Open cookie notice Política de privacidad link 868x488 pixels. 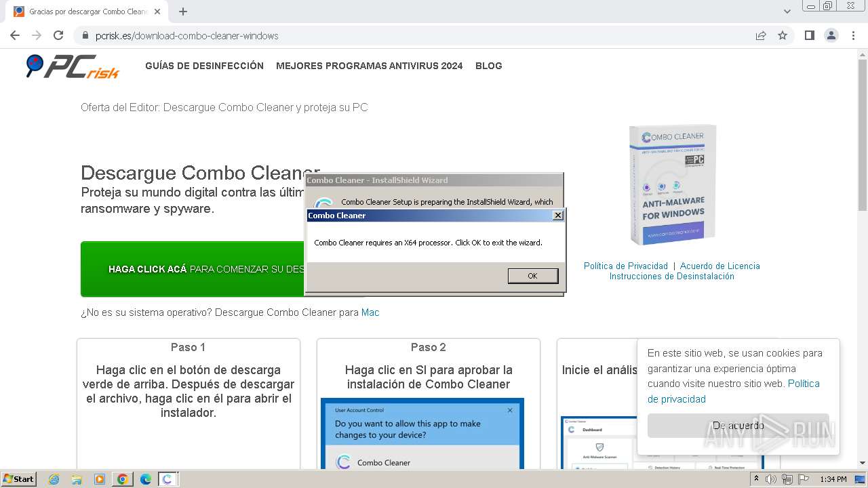[x=734, y=391]
